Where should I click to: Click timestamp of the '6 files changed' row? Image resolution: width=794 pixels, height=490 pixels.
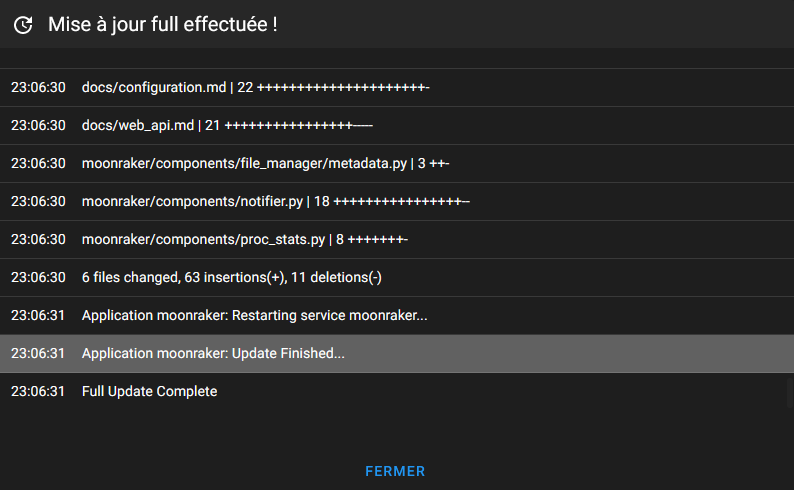click(x=38, y=277)
